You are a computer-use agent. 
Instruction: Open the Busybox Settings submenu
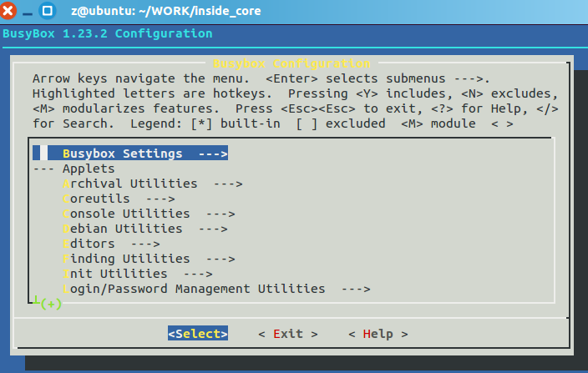tap(130, 154)
